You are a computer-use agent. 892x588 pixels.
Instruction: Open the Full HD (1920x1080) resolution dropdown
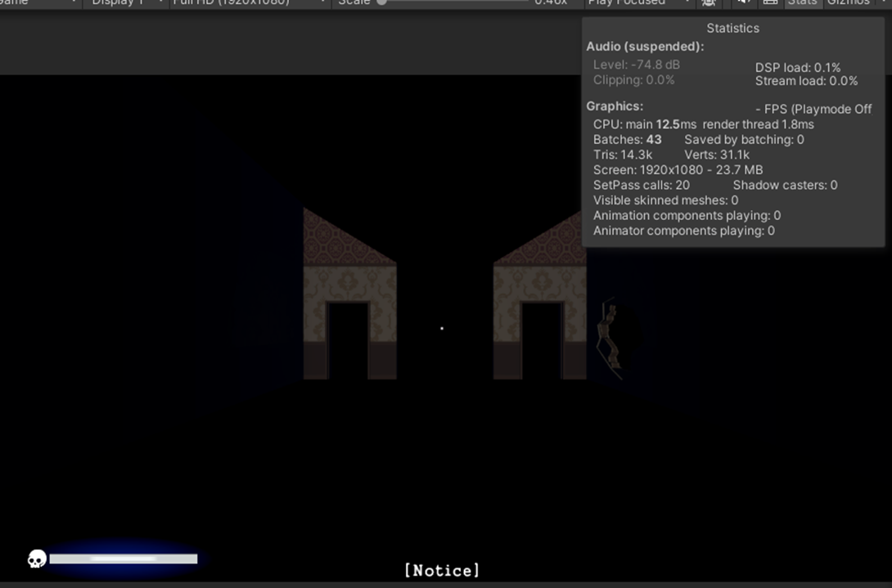(x=249, y=2)
